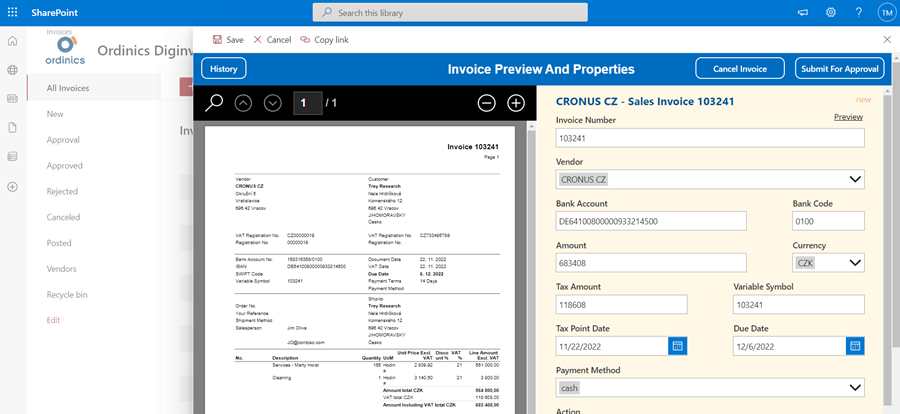Zoom out the PDF with minus icon
The width and height of the screenshot is (900, 414).
[x=486, y=103]
